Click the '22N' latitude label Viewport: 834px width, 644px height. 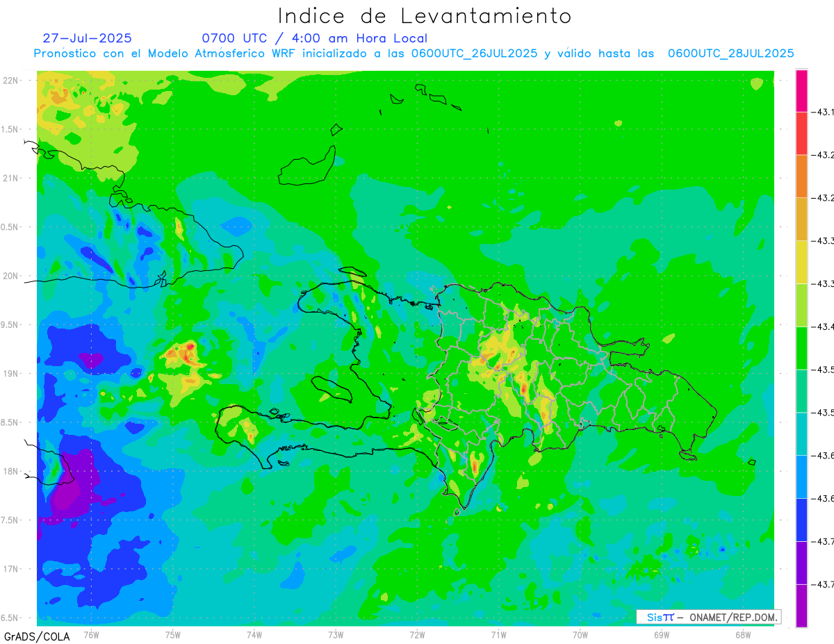(11, 81)
